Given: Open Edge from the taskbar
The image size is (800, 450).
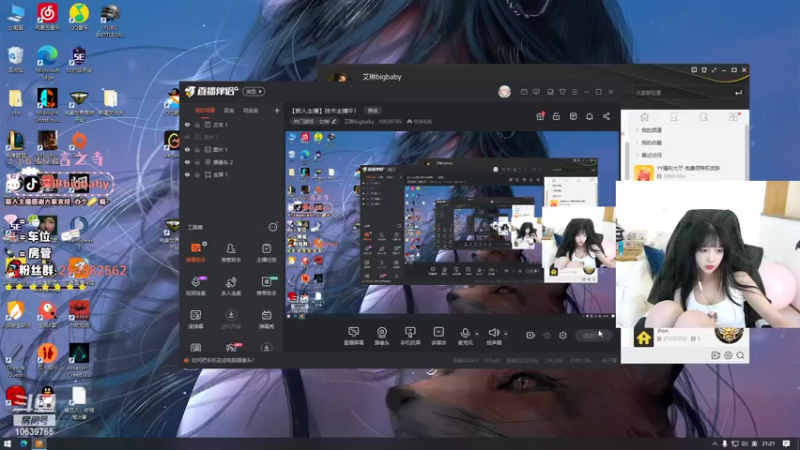Looking at the screenshot, I should [x=23, y=444].
